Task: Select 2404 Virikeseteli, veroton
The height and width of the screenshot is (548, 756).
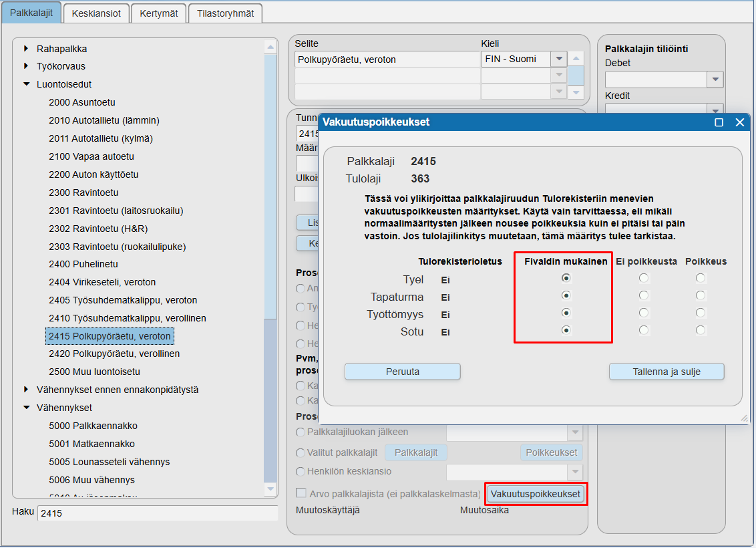Action: 102,282
